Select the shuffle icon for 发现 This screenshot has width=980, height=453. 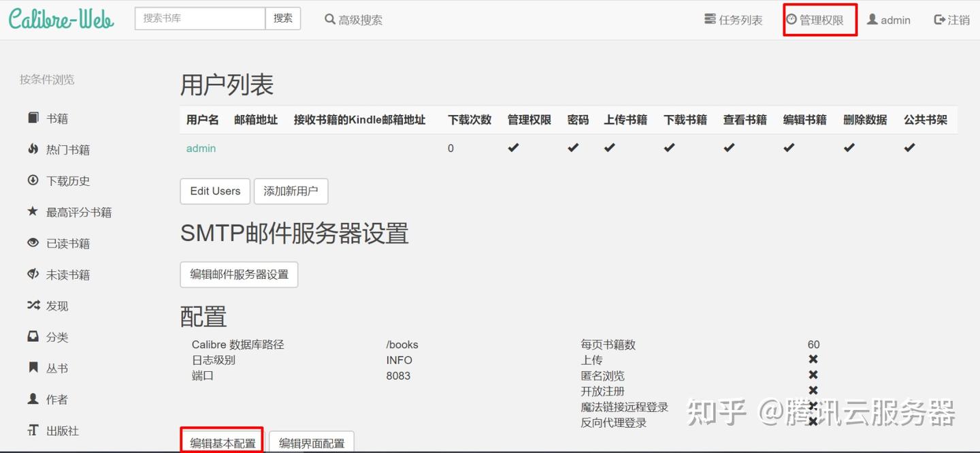point(33,305)
